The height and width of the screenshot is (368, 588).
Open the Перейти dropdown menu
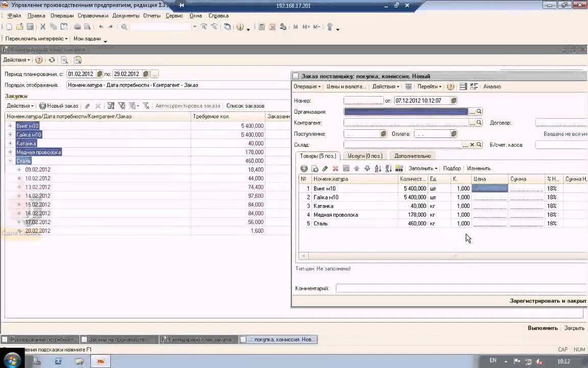pos(429,87)
